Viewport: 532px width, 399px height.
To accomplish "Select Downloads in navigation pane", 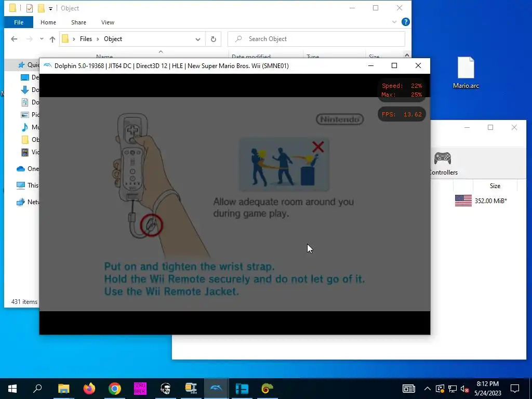I will [30, 90].
